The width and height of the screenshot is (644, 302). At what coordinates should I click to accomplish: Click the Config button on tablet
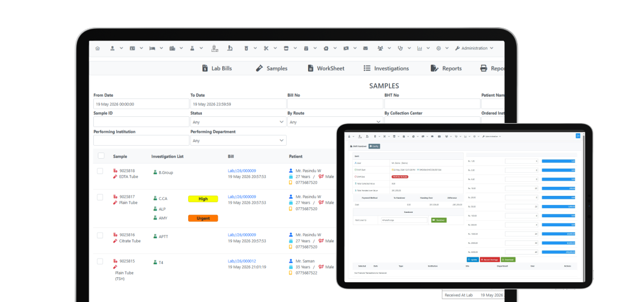(x=374, y=146)
